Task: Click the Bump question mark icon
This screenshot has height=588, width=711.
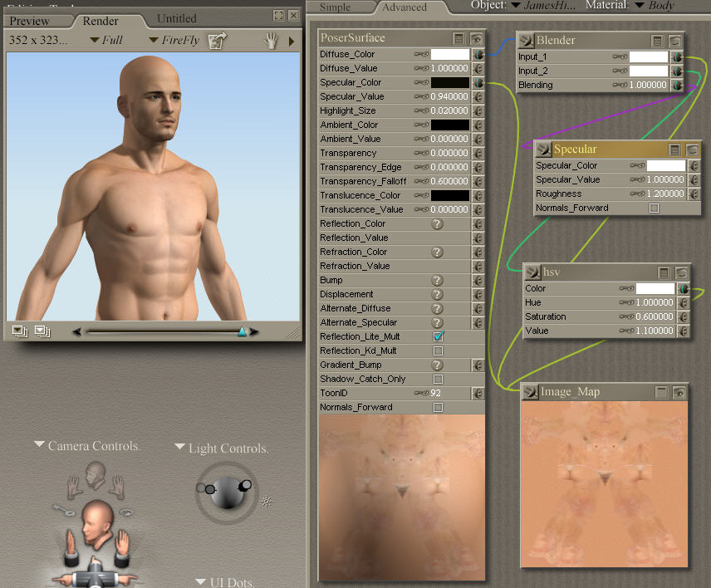Action: click(437, 280)
